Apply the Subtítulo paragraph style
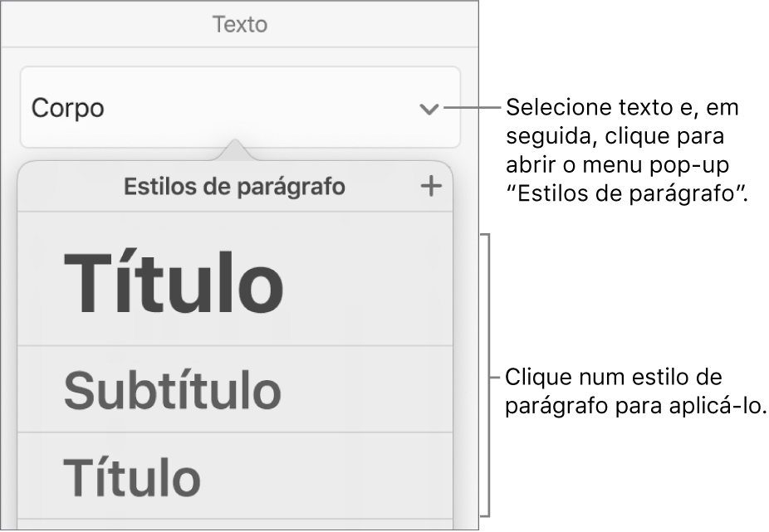The image size is (769, 532). 173,390
